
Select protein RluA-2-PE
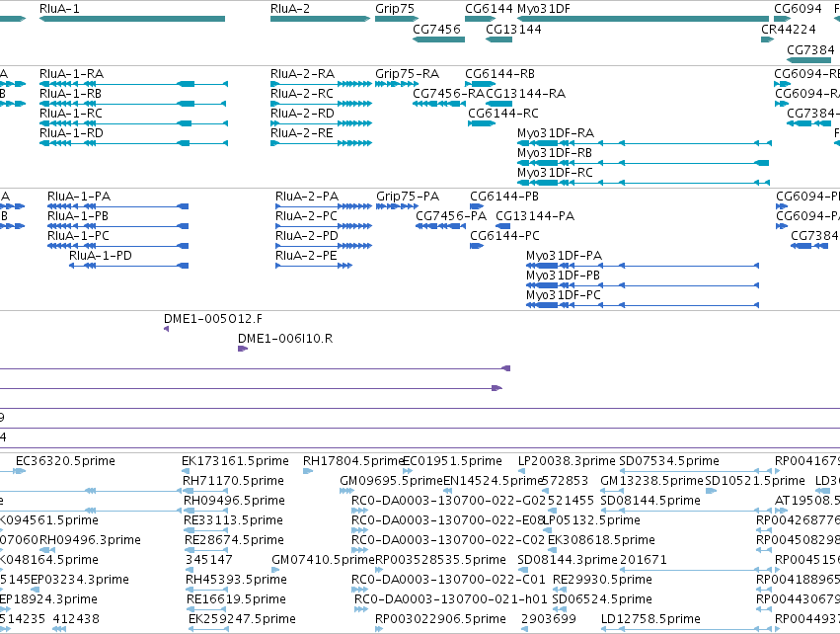[x=306, y=256]
